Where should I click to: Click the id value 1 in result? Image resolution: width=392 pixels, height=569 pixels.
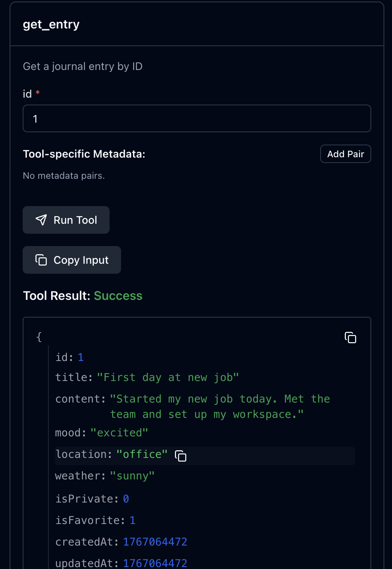click(81, 358)
